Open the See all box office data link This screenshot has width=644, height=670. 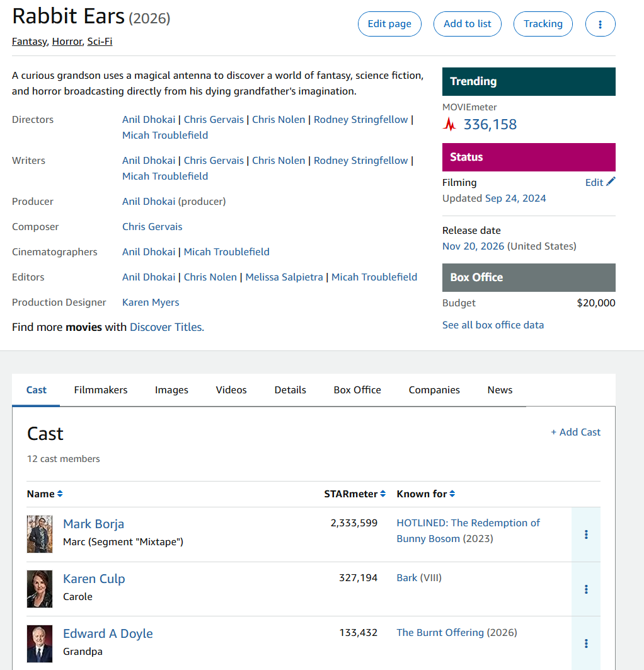point(493,325)
